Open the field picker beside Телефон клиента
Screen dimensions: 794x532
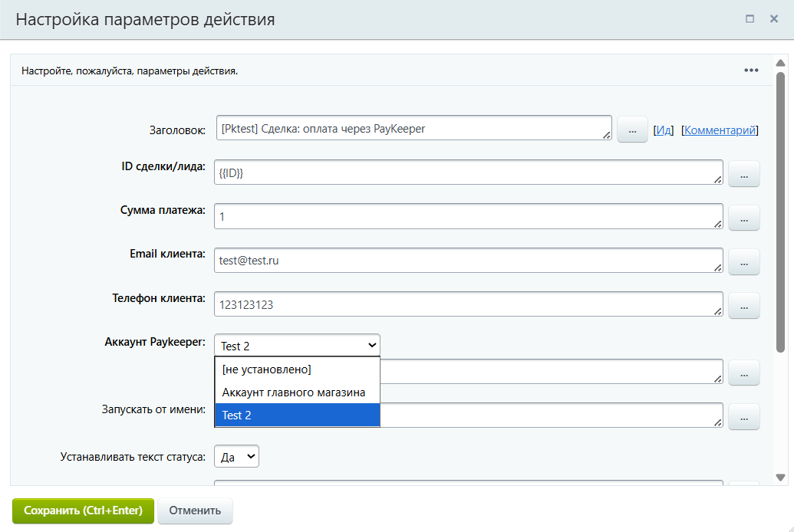point(743,305)
